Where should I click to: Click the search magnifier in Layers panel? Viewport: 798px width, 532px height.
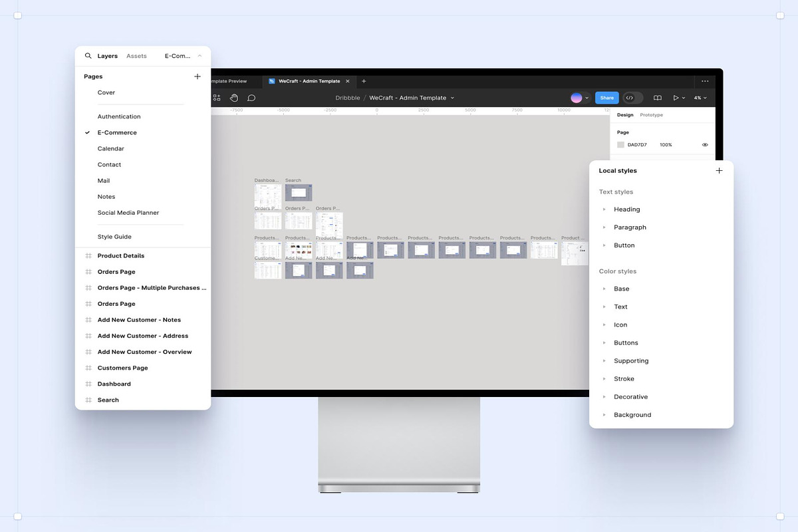click(x=88, y=56)
